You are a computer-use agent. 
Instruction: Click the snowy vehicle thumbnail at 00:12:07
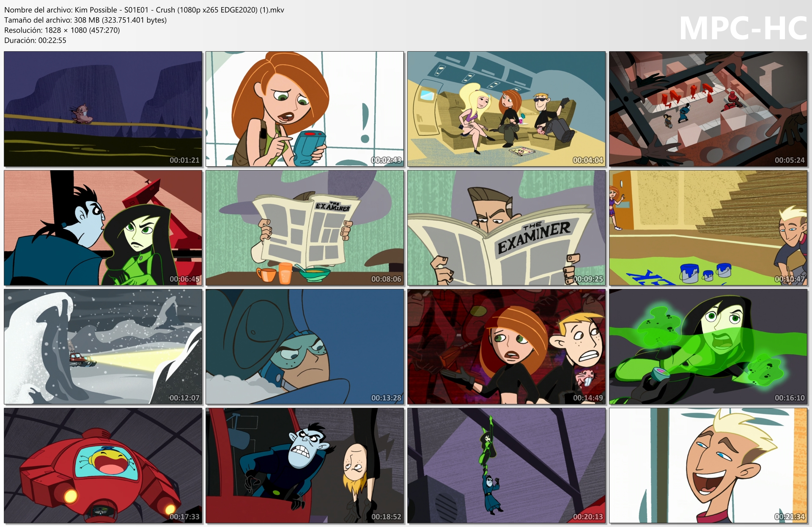(103, 347)
